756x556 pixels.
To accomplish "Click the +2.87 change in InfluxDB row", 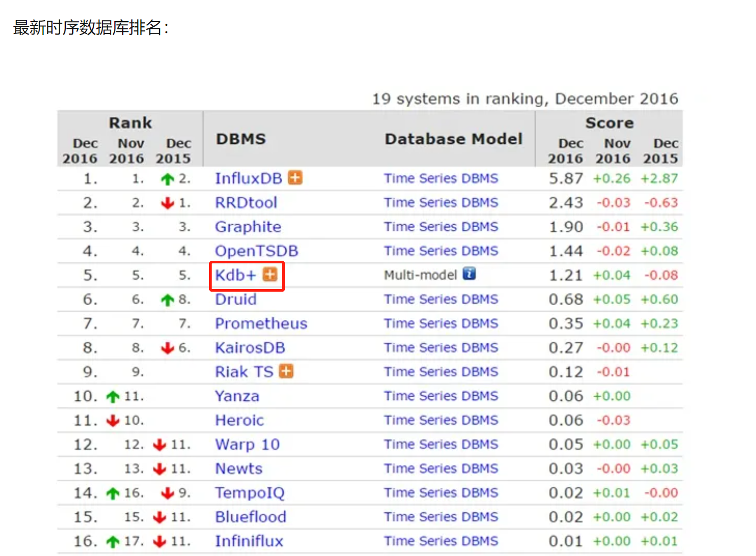I will coord(660,179).
